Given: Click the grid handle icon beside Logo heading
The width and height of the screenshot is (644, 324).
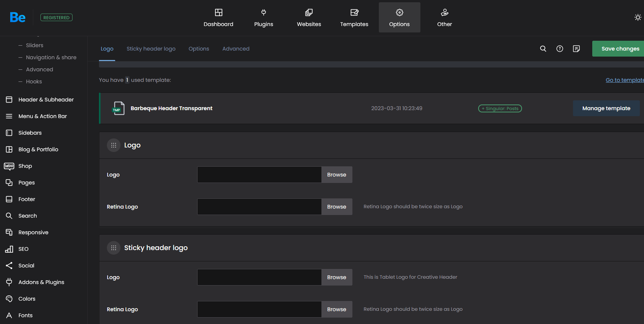Looking at the screenshot, I should point(114,145).
